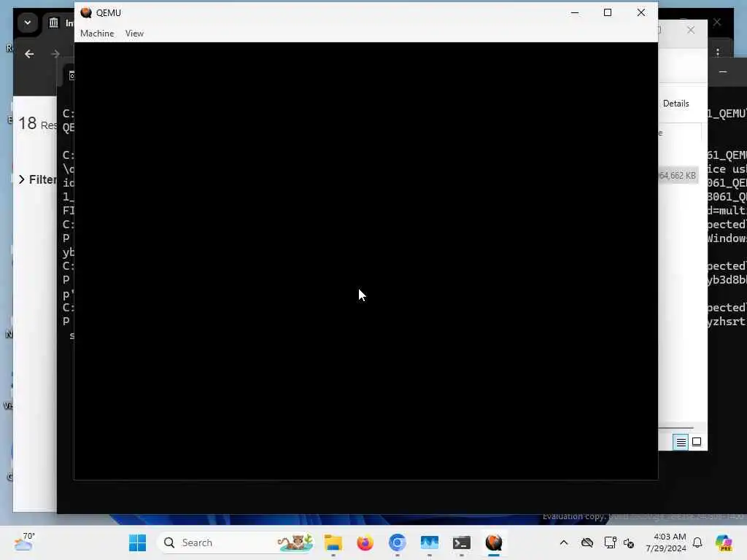Open the Copilot preview icon
The height and width of the screenshot is (560, 747).
(724, 542)
